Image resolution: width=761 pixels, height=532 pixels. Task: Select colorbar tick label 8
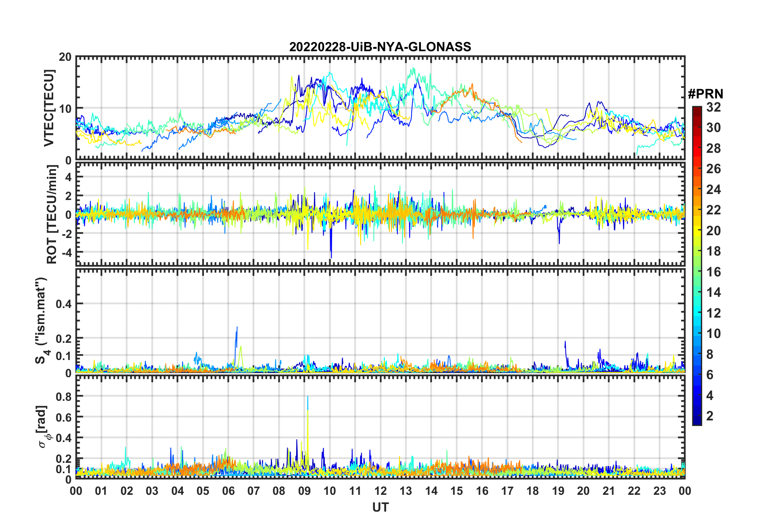click(710, 354)
